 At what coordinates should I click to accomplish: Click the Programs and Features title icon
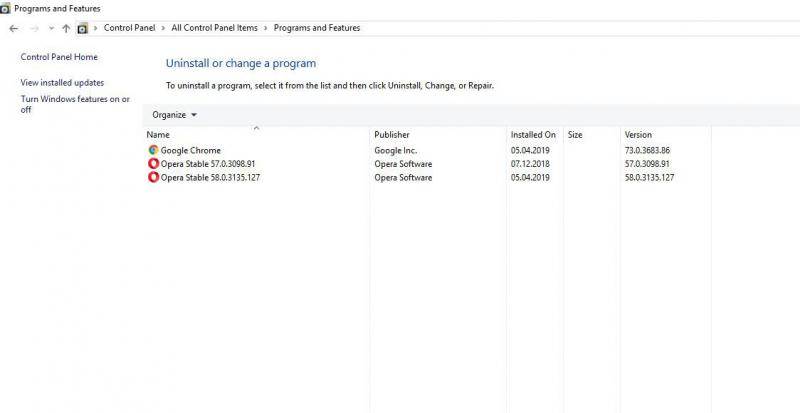(x=6, y=8)
